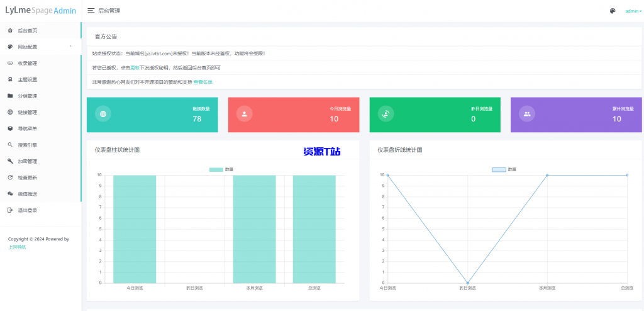This screenshot has width=644, height=311.
Task: Click the WeChat icon beside 微信推送
Action: coord(10,194)
